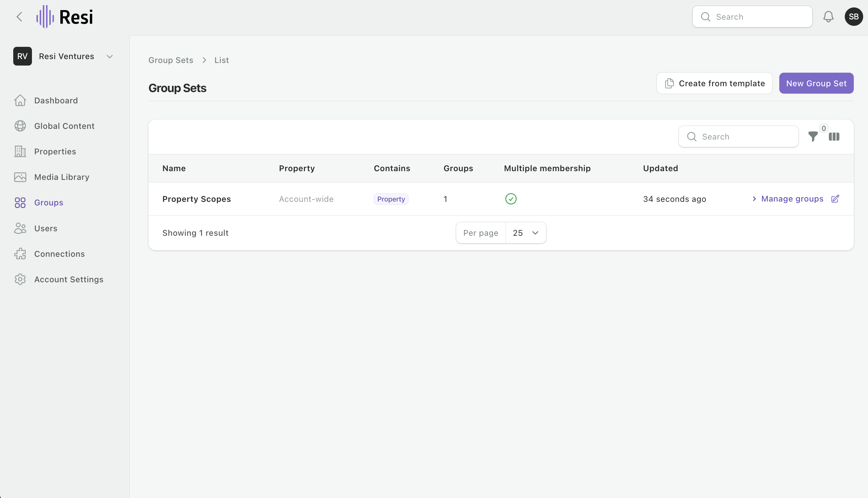Image resolution: width=868 pixels, height=498 pixels.
Task: Click the magnifier icon in top search
Action: click(x=705, y=17)
